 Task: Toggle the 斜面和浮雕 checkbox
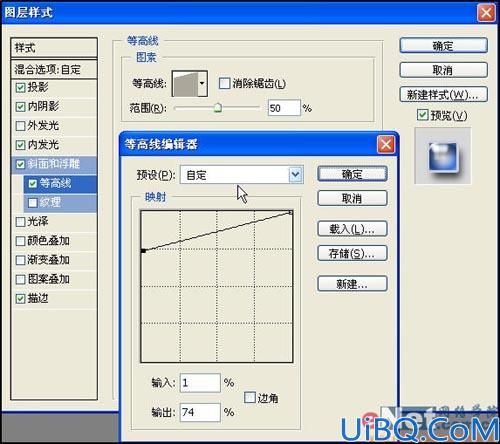click(20, 164)
